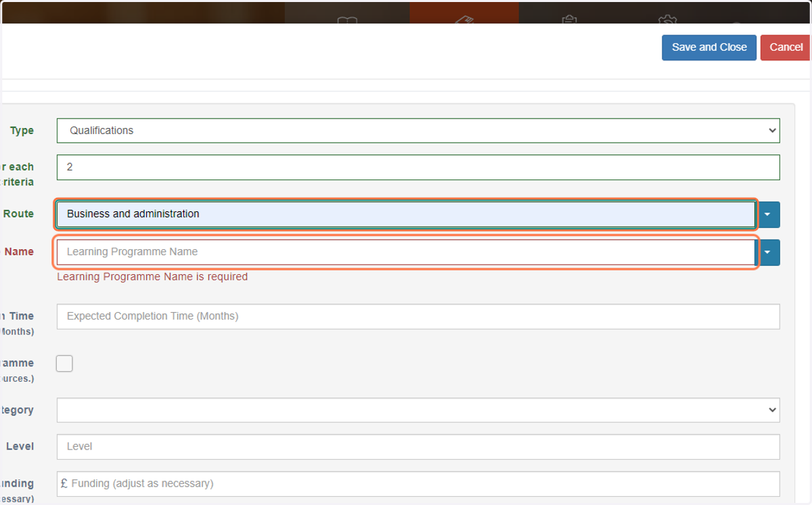Open the clipboard icon tab in top navigation
Image resolution: width=812 pixels, height=505 pixels.
click(569, 20)
